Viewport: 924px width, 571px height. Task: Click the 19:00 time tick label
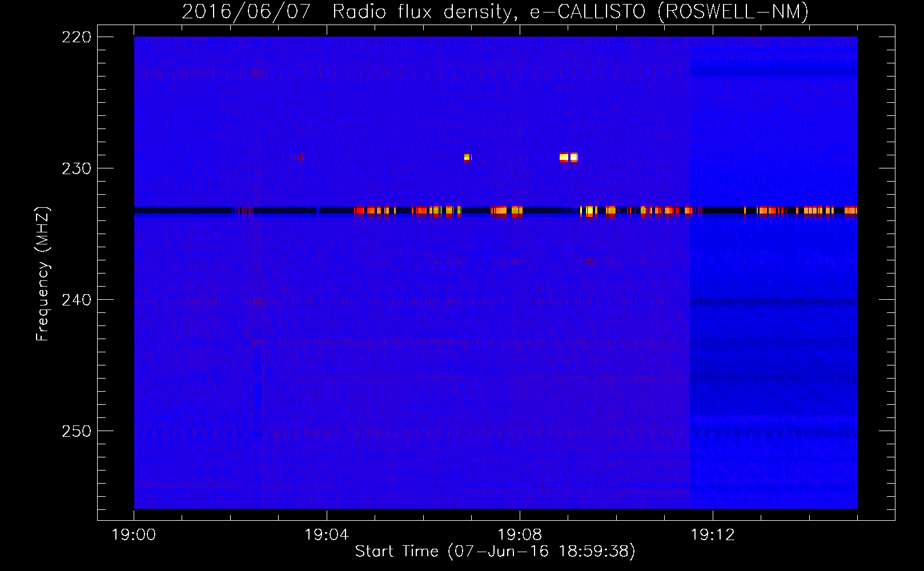click(134, 535)
